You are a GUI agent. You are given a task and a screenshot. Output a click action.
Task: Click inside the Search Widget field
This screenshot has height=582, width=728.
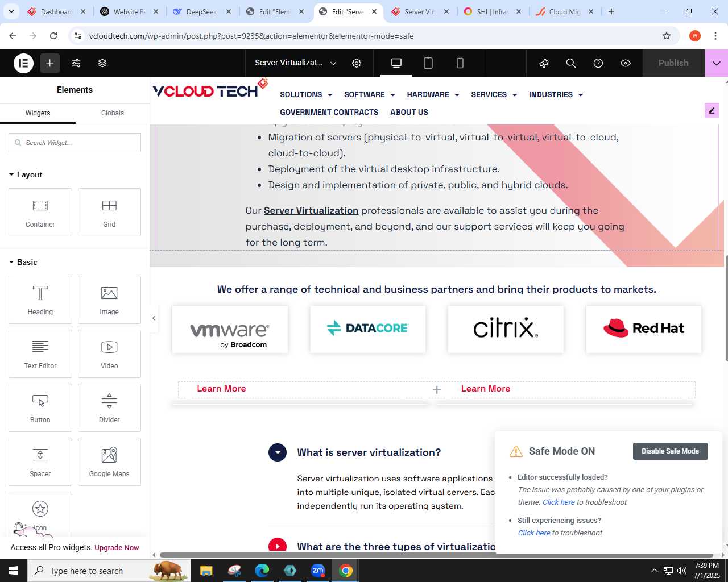tap(75, 143)
